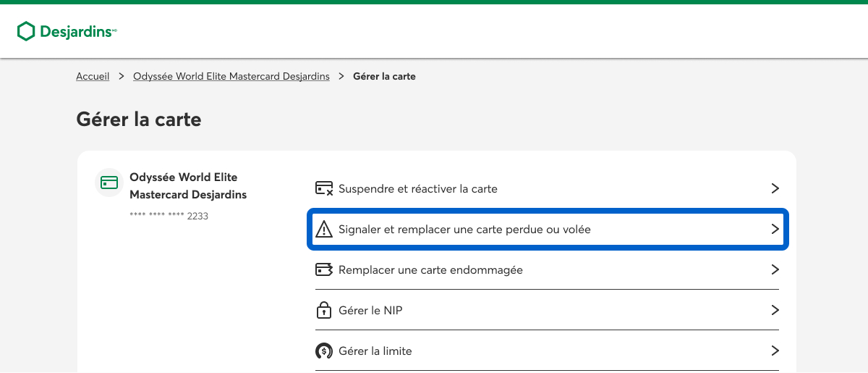Select Suspendre et réactiver la carte
Viewport: 868px width, 373px height.
[x=418, y=189]
